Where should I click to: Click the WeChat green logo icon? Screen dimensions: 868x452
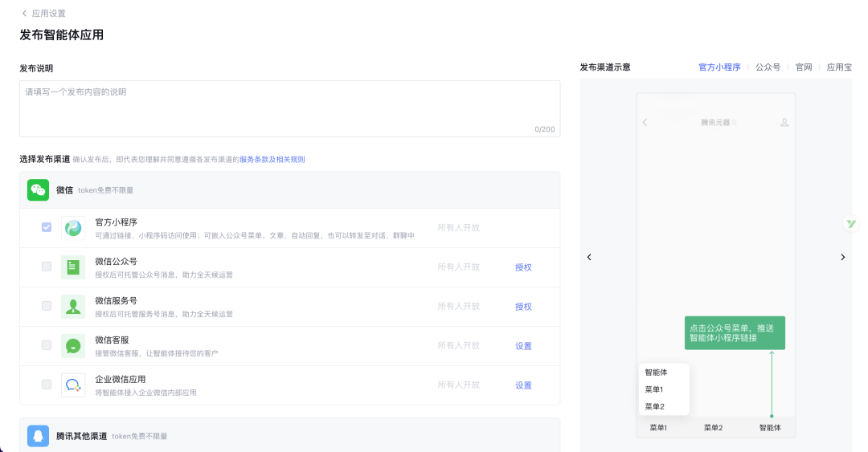(x=39, y=189)
